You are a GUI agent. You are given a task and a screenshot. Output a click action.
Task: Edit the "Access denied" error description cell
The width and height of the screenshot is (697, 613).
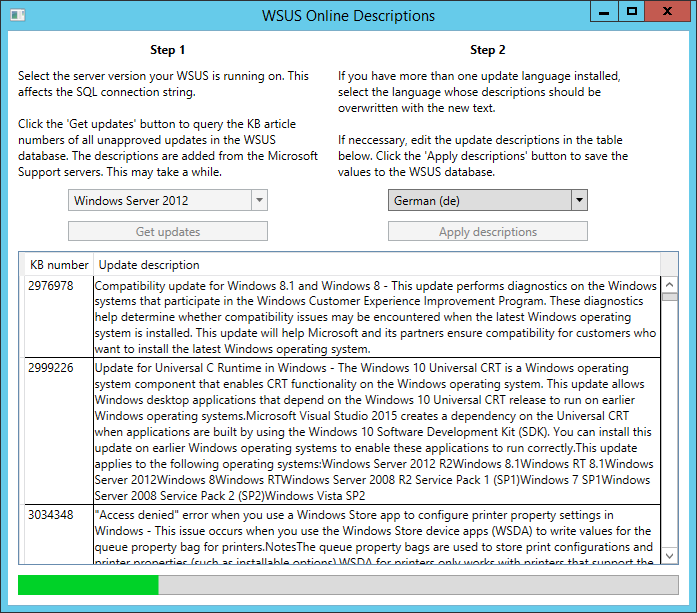tap(377, 534)
